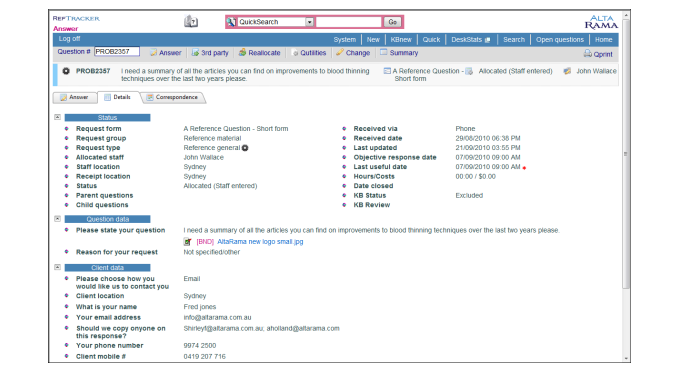
Task: Click the Go button
Action: tap(393, 22)
